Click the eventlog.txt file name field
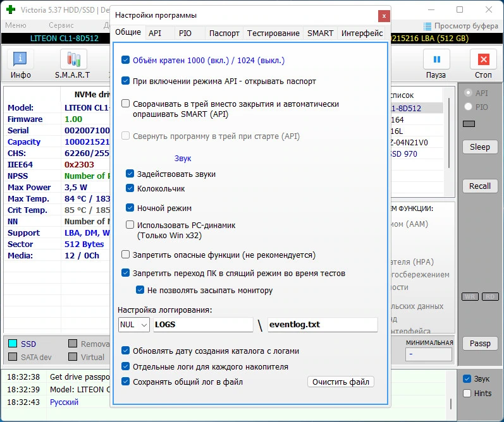The width and height of the screenshot is (504, 422). pyautogui.click(x=323, y=325)
